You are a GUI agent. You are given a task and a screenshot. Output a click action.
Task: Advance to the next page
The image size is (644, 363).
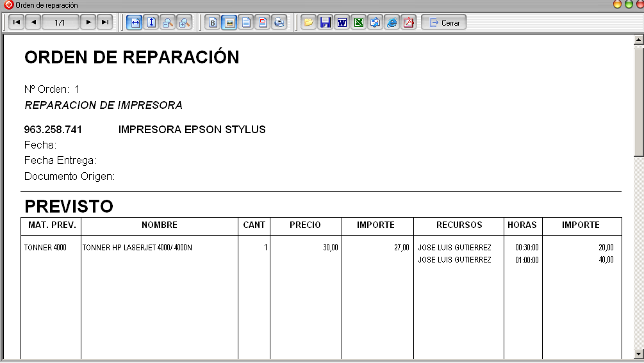click(x=88, y=22)
